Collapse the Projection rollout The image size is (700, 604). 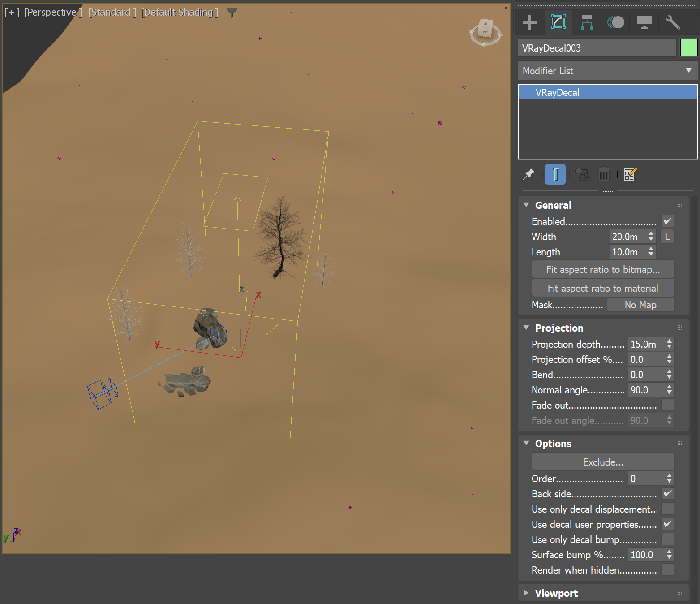point(527,328)
